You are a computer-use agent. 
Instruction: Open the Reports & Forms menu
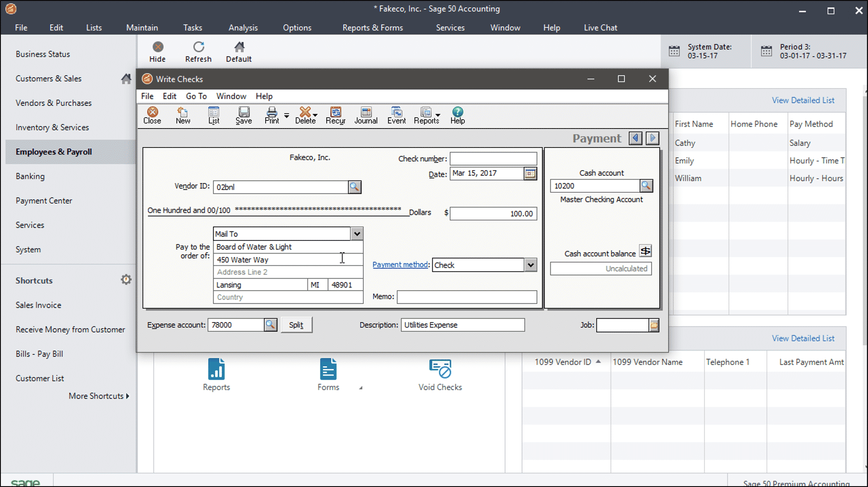point(372,28)
